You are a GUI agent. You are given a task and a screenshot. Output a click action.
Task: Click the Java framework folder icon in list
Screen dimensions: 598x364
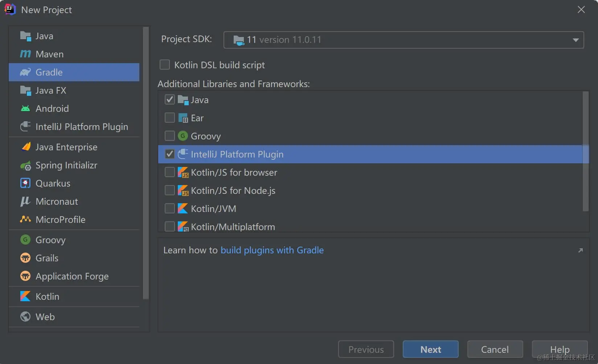click(x=183, y=100)
